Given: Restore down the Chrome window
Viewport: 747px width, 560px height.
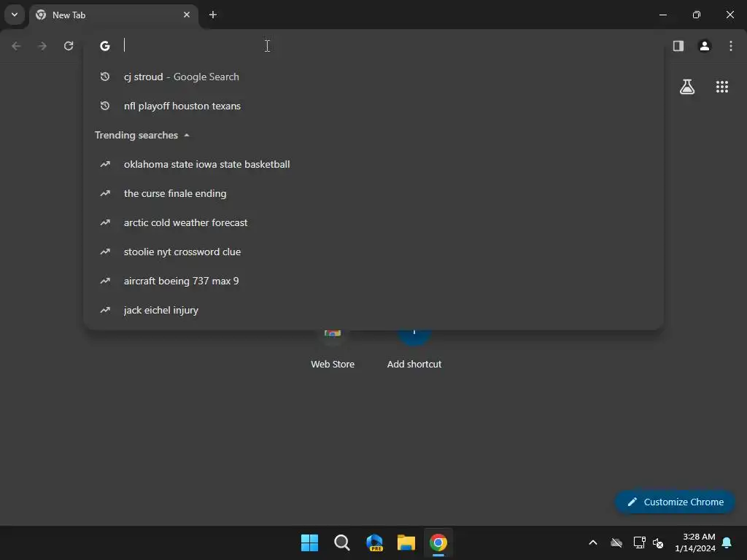Looking at the screenshot, I should (697, 15).
